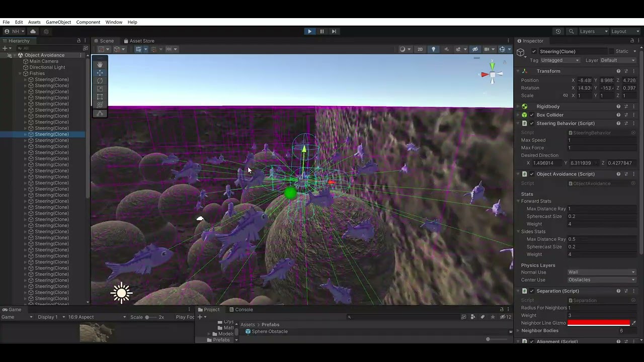Screen dimensions: 644x362
Task: Switch to the Asset Store tab
Action: pyautogui.click(x=138, y=41)
